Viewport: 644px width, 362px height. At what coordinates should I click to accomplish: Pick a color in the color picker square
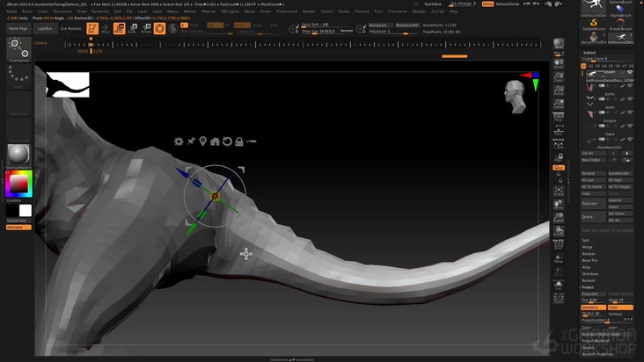tap(18, 184)
